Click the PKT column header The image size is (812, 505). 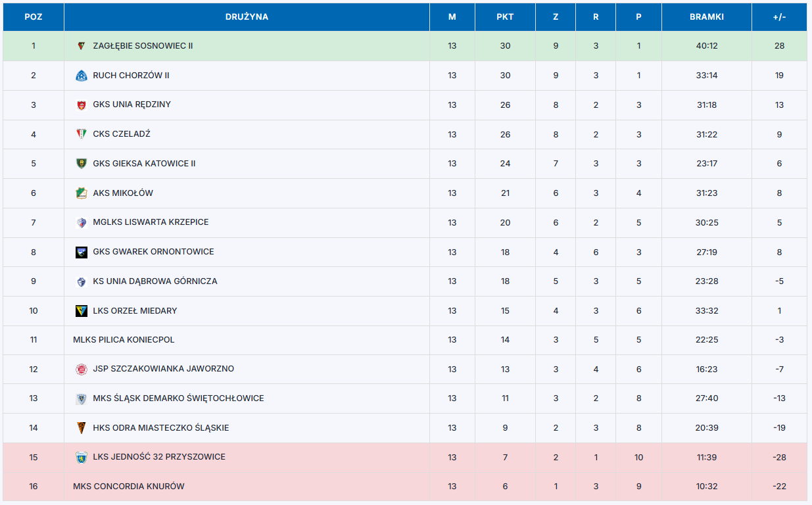coord(505,17)
